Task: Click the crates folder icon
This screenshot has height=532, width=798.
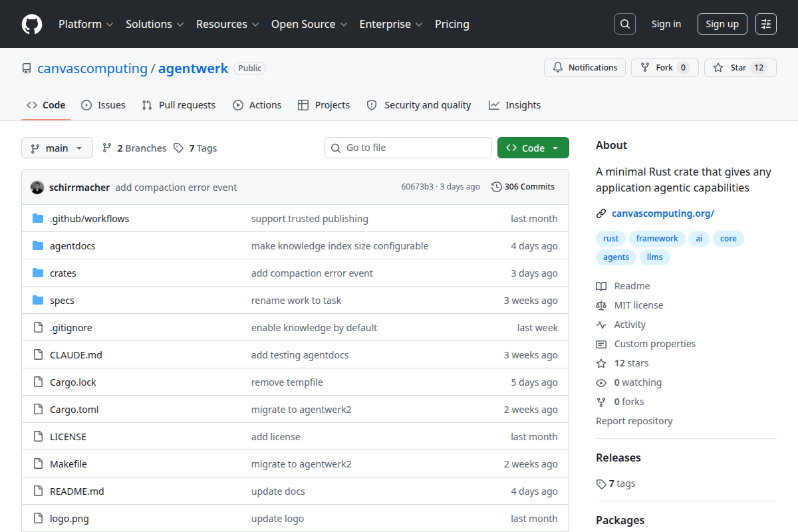Action: pyautogui.click(x=38, y=273)
